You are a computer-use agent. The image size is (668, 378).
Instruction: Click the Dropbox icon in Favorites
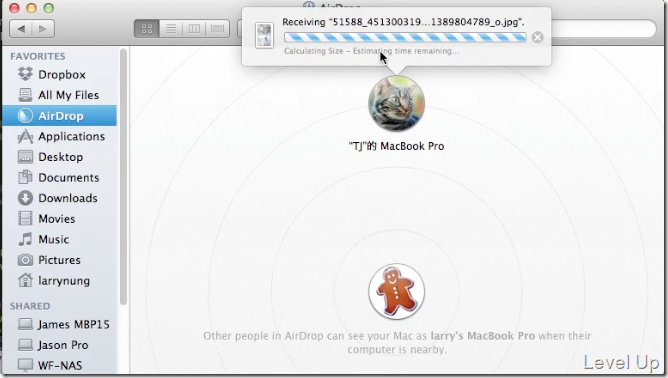pos(25,74)
